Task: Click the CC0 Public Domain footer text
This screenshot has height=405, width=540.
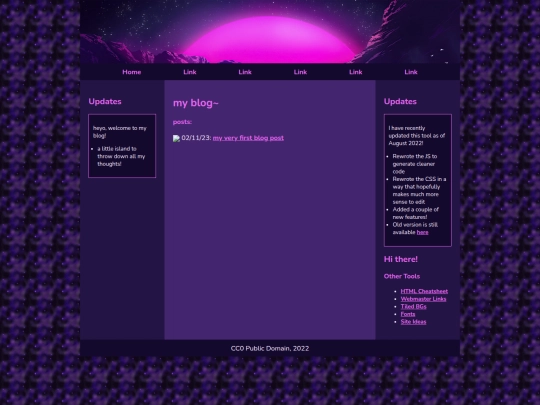Action: point(270,349)
